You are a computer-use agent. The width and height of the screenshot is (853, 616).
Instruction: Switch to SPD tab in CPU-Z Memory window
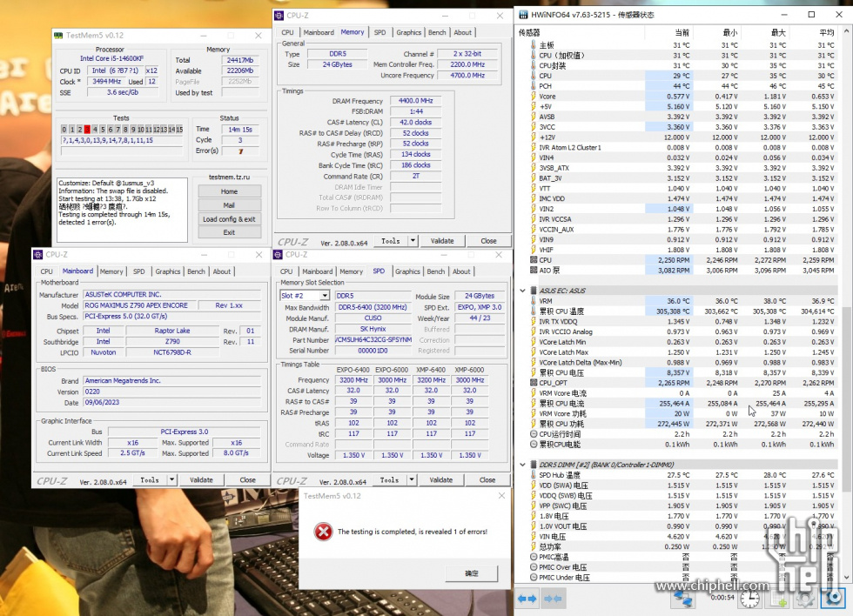(x=379, y=32)
